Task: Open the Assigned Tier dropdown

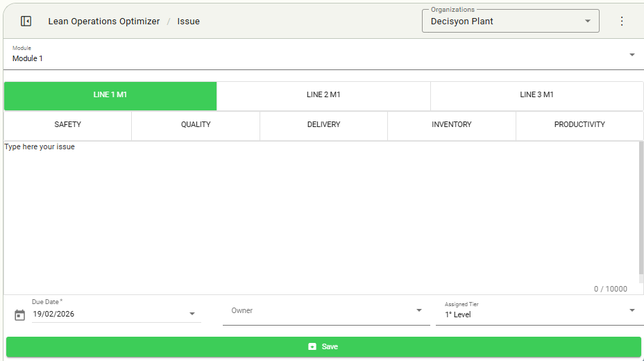Action: pyautogui.click(x=632, y=310)
